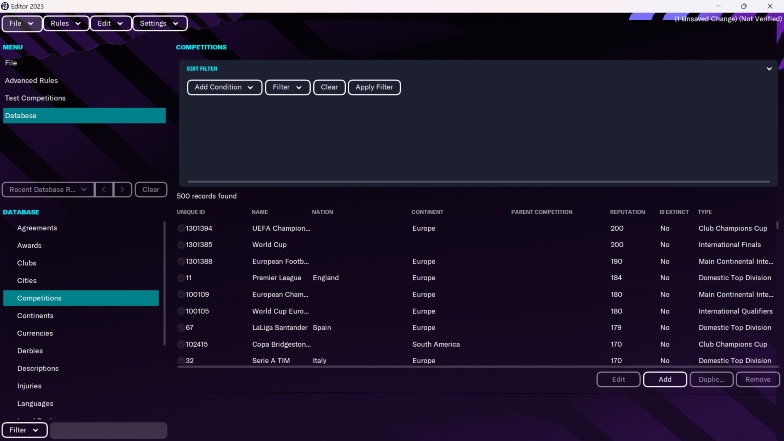The image size is (784, 441).
Task: Click the Edit Filter horizontal scrollbar
Action: (478, 182)
